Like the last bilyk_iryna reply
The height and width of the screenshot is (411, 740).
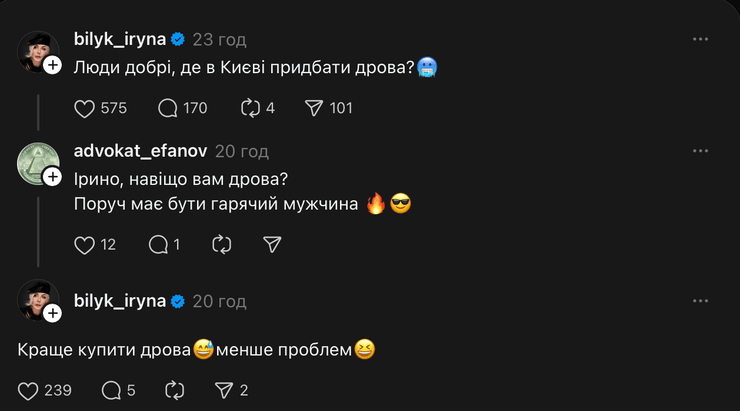(x=29, y=390)
